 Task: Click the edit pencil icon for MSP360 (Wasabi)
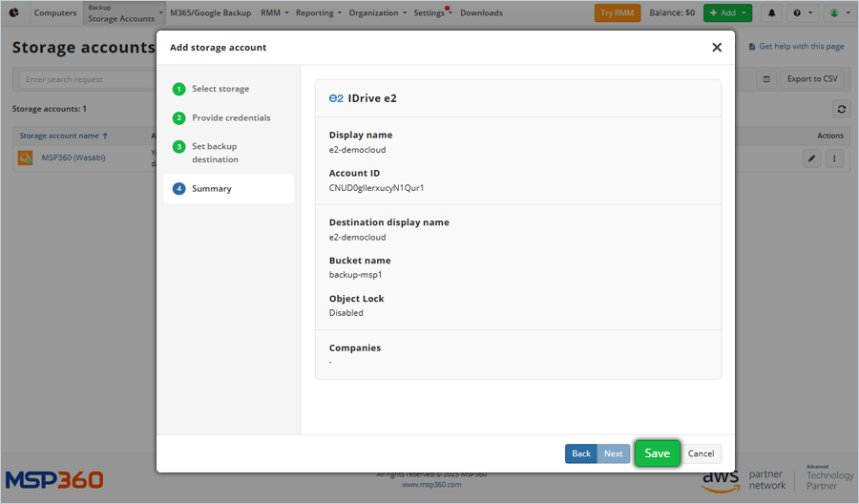(x=811, y=158)
